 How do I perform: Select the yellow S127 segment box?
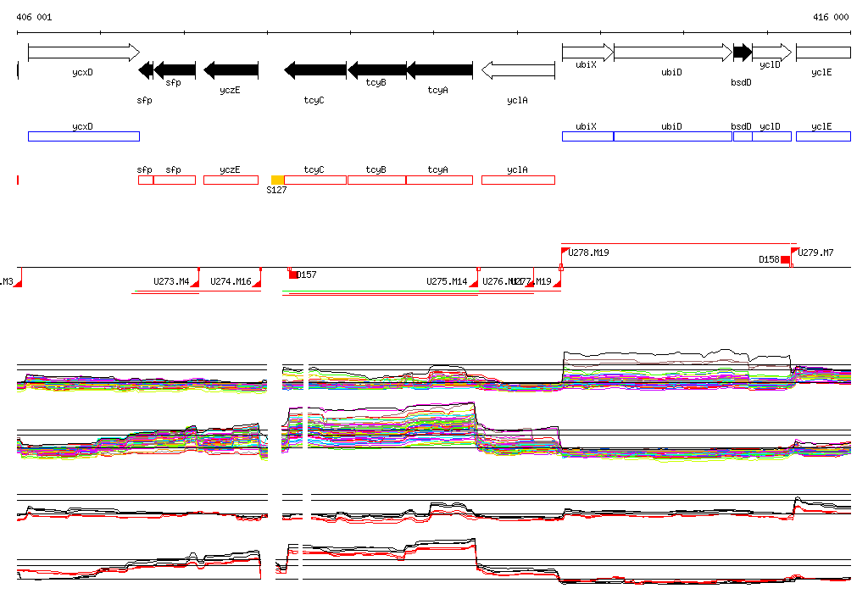click(x=277, y=180)
